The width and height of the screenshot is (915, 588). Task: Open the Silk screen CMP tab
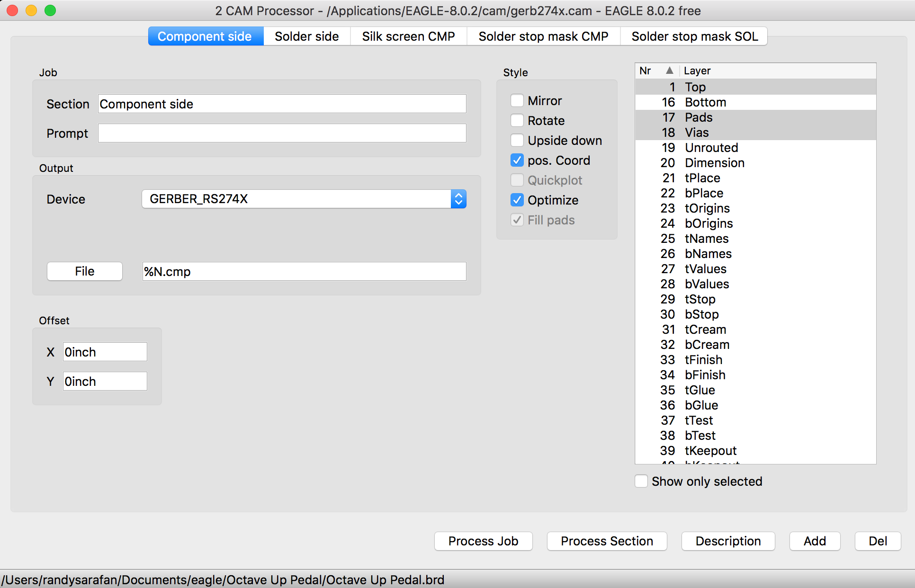coord(408,36)
